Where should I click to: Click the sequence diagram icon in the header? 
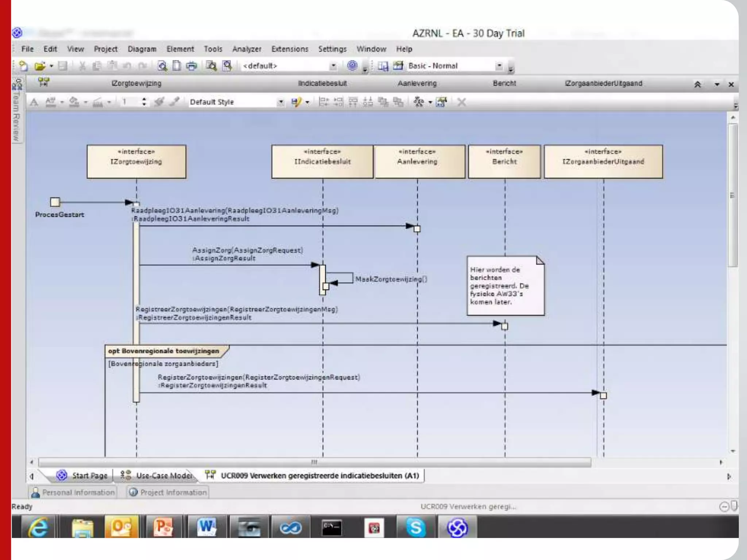click(44, 82)
